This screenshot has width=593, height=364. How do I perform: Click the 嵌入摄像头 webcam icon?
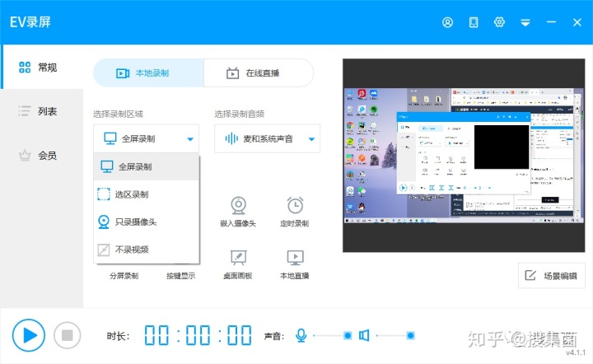238,205
